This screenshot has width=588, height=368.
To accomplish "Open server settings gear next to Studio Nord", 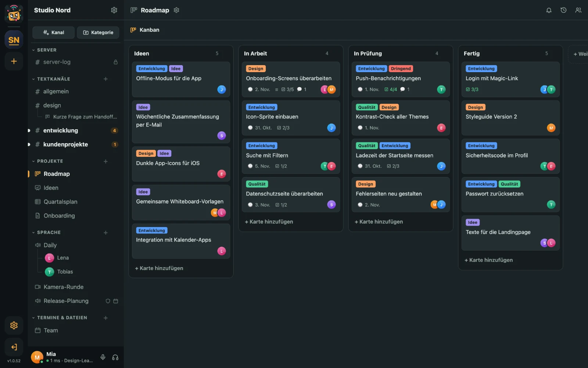I will click(114, 10).
